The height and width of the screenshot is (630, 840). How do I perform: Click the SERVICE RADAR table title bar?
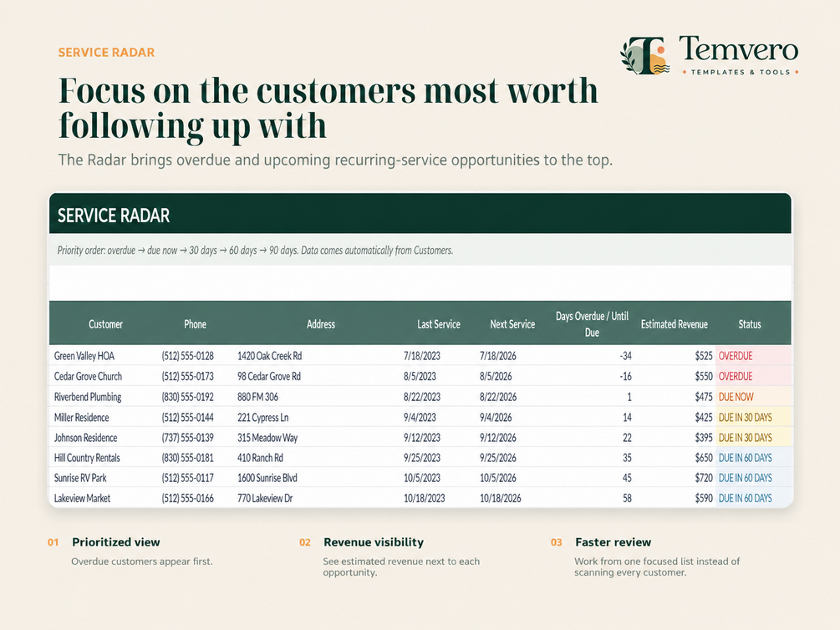coord(420,214)
